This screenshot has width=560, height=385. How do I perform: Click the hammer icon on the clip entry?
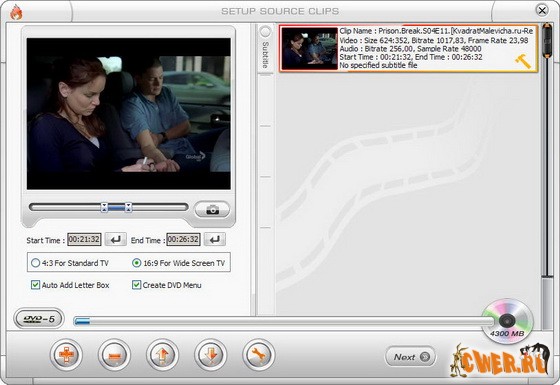pyautogui.click(x=523, y=61)
